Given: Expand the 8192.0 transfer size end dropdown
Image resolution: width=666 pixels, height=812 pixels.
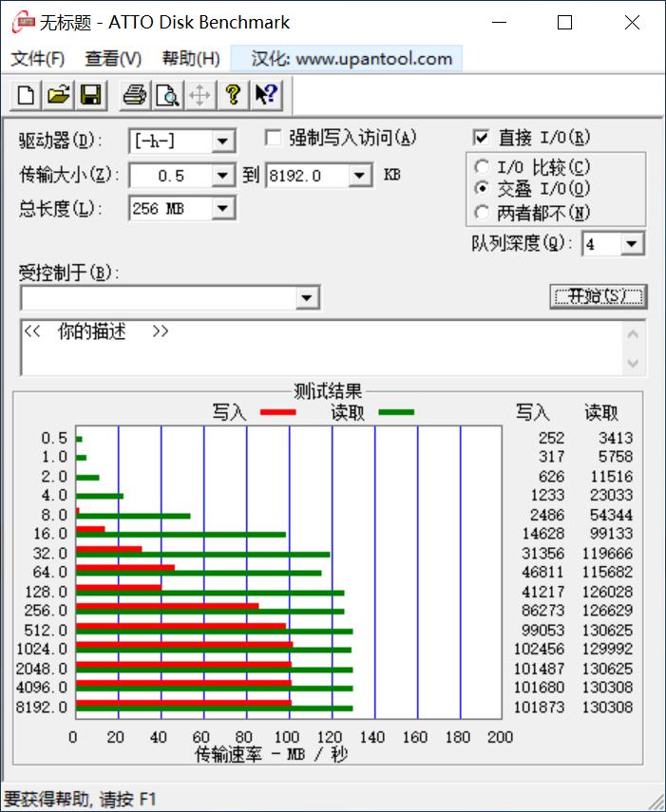Looking at the screenshot, I should [359, 176].
